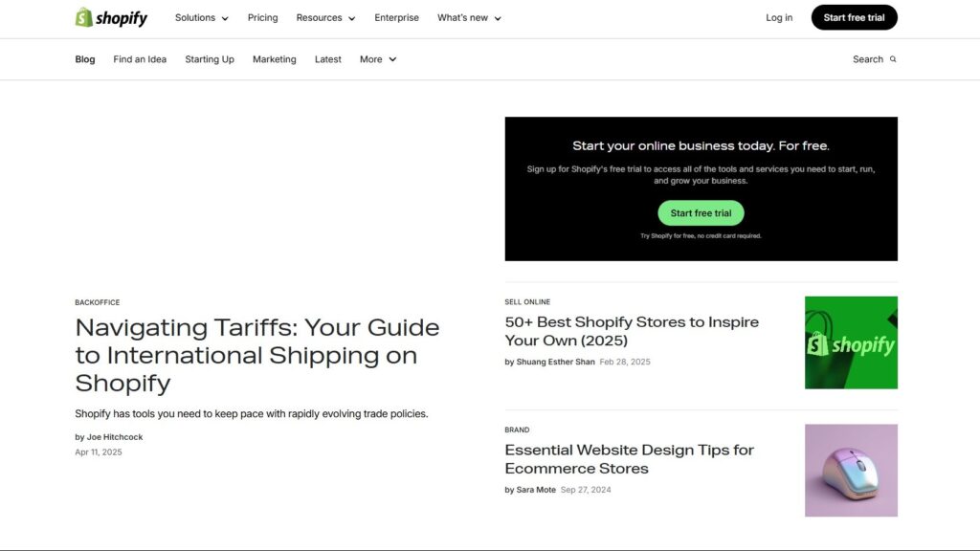Open the Starting Up category

[210, 59]
